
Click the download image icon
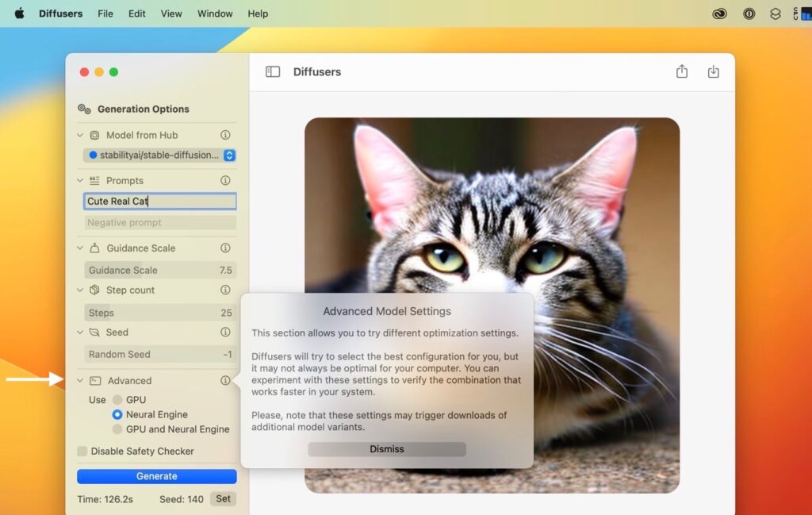tap(713, 71)
